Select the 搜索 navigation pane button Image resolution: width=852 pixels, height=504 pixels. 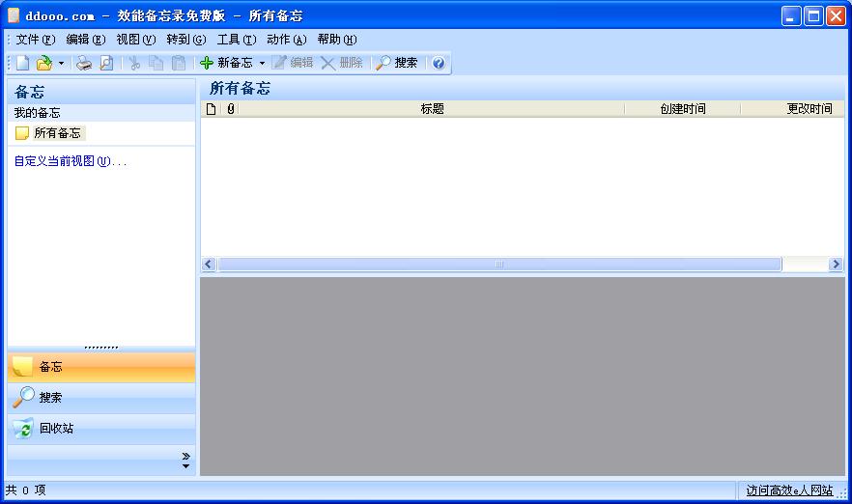tap(101, 398)
